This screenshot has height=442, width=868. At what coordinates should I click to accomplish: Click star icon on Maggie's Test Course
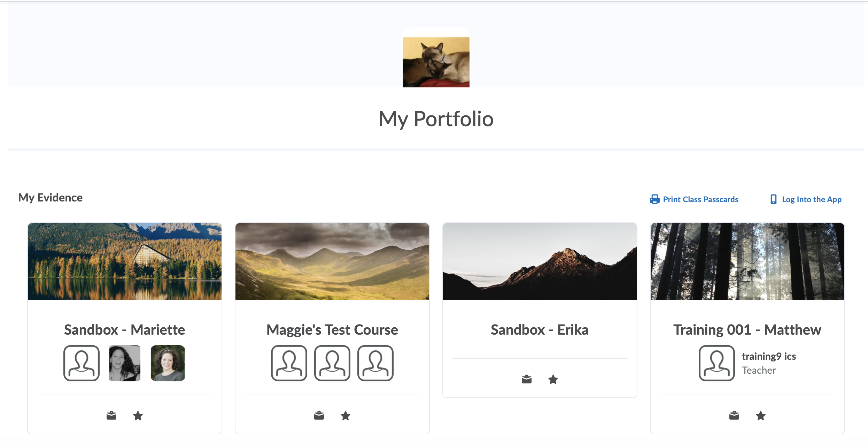coord(346,416)
